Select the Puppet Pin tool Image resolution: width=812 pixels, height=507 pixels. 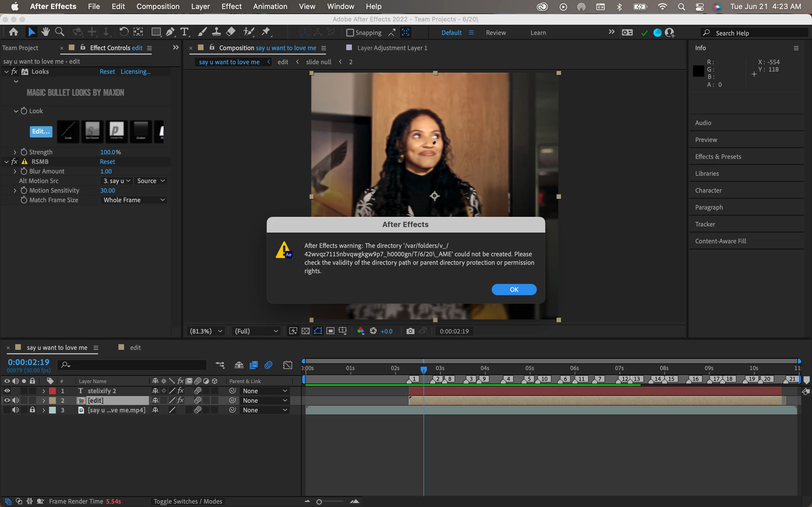(x=266, y=32)
